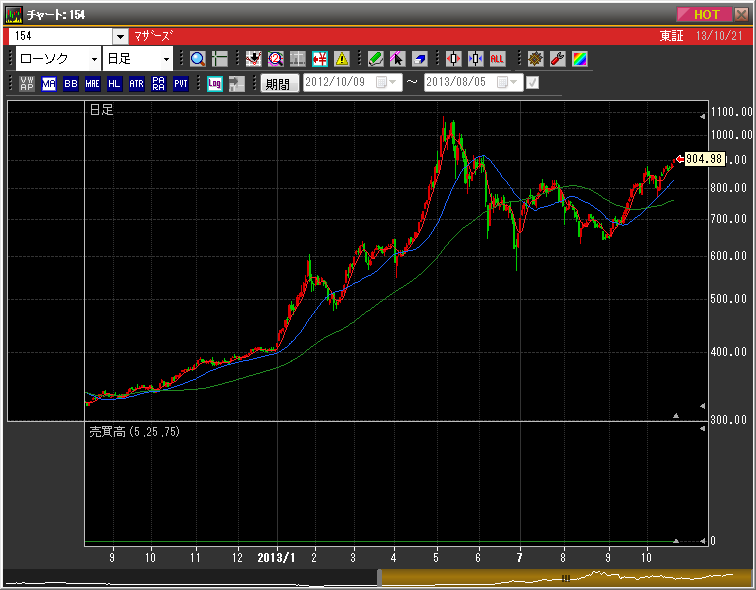Expand the stock code 154 dropdown
The image size is (756, 590).
click(x=120, y=36)
